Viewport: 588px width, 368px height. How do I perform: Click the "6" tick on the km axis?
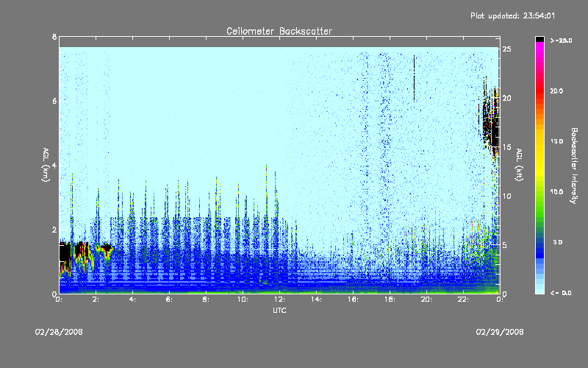[54, 101]
